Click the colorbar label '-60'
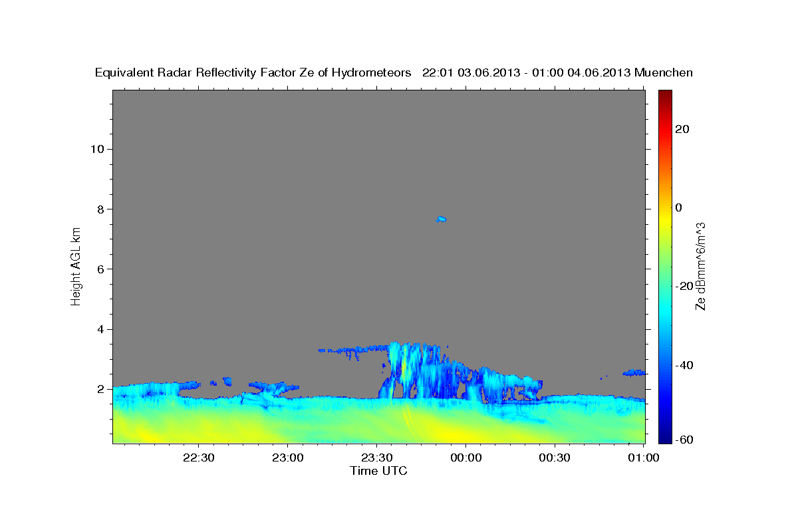Image resolution: width=798 pixels, height=532 pixels. (x=684, y=440)
